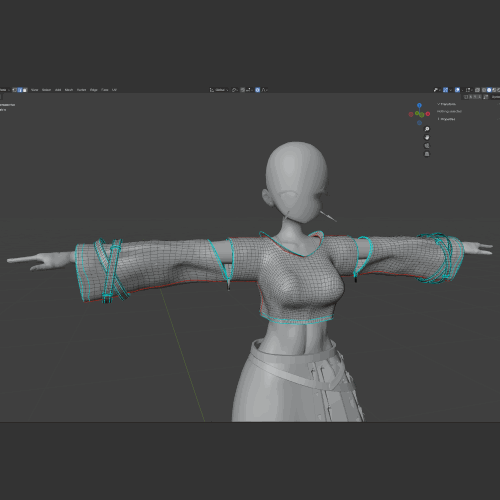
Task: Click the pan view hand icon
Action: click(x=427, y=137)
